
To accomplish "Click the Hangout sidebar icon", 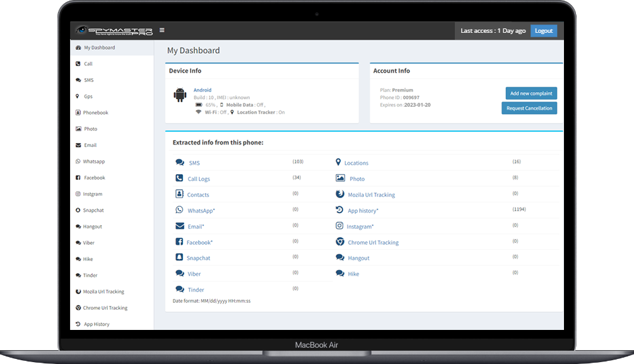I will pyautogui.click(x=78, y=226).
